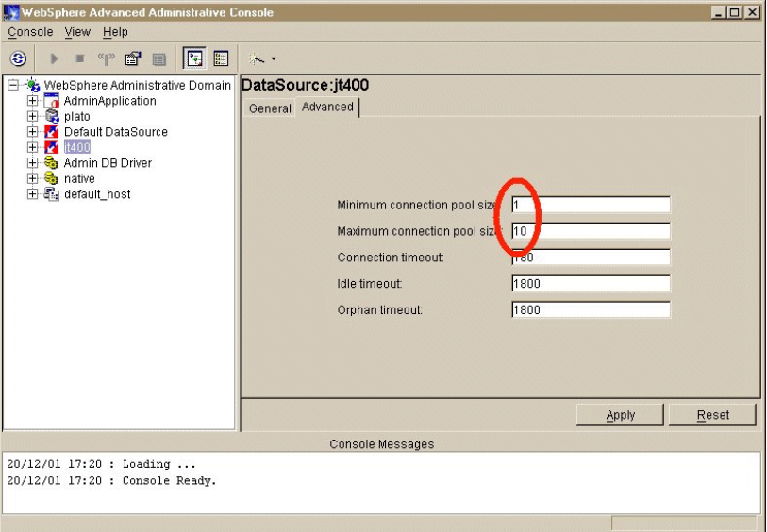Expand the plato tree node
The height and width of the screenshot is (532, 767).
click(x=32, y=116)
